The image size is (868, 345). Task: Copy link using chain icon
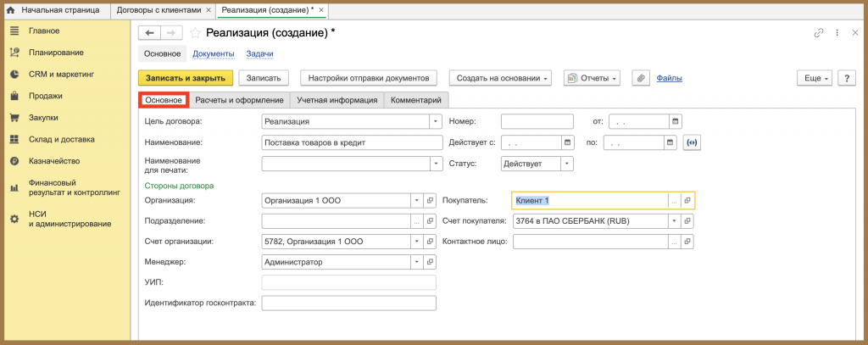819,33
